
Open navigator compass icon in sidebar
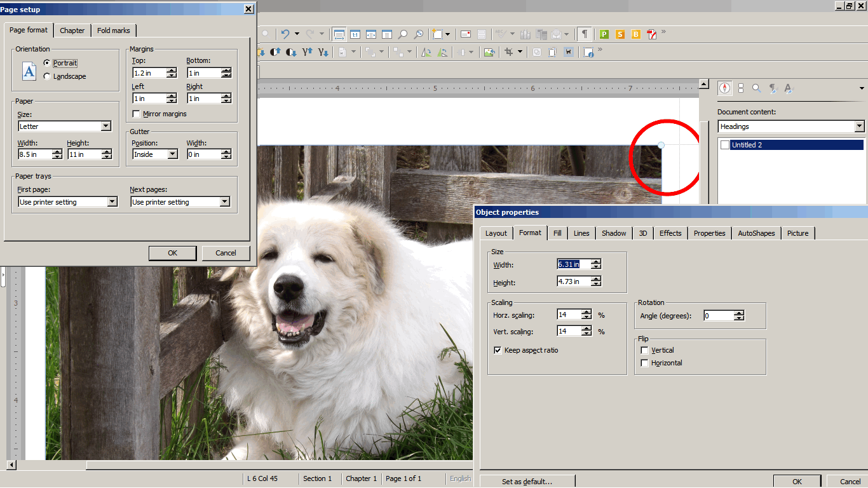[x=724, y=88]
